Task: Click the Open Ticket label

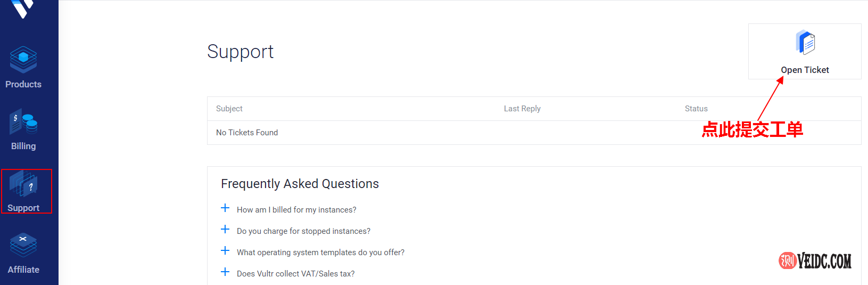Action: [x=805, y=70]
